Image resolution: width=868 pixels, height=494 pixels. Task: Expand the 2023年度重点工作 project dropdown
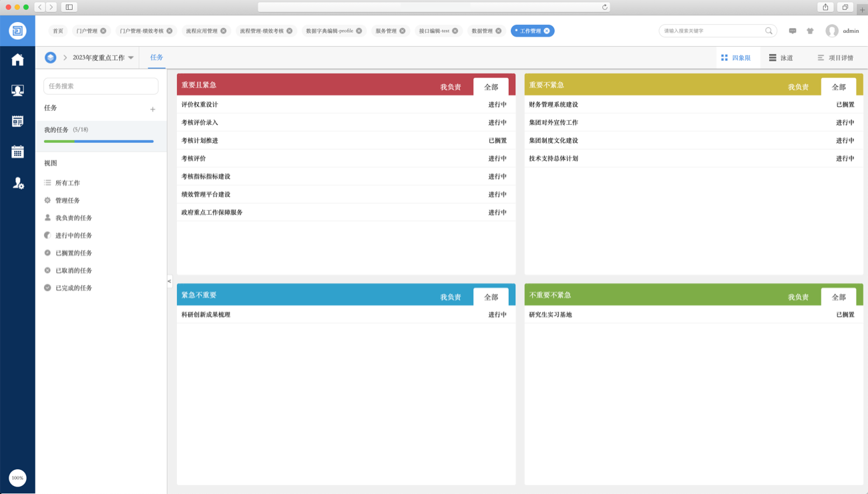click(x=131, y=58)
